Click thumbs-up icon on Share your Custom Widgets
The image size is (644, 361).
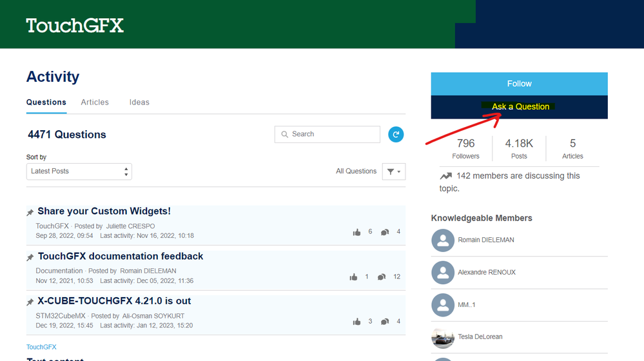click(x=356, y=233)
